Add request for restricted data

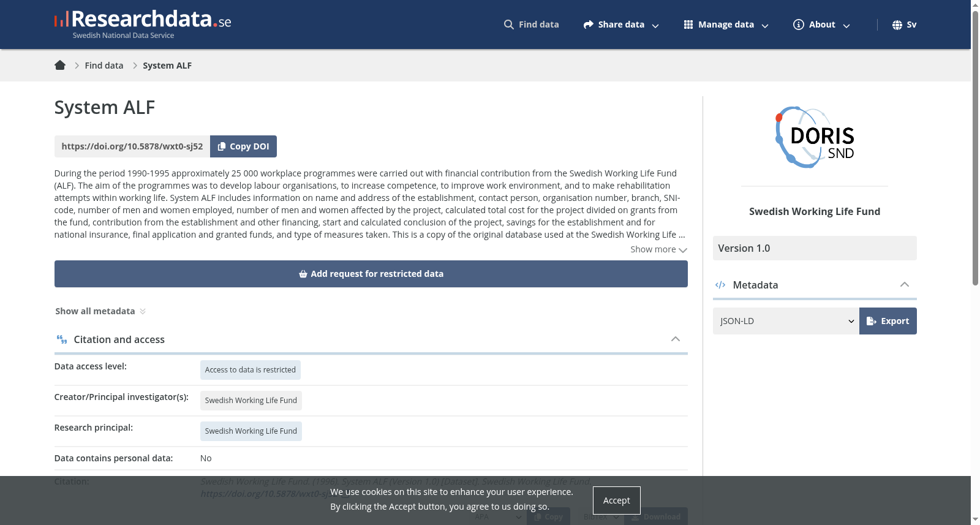point(371,274)
